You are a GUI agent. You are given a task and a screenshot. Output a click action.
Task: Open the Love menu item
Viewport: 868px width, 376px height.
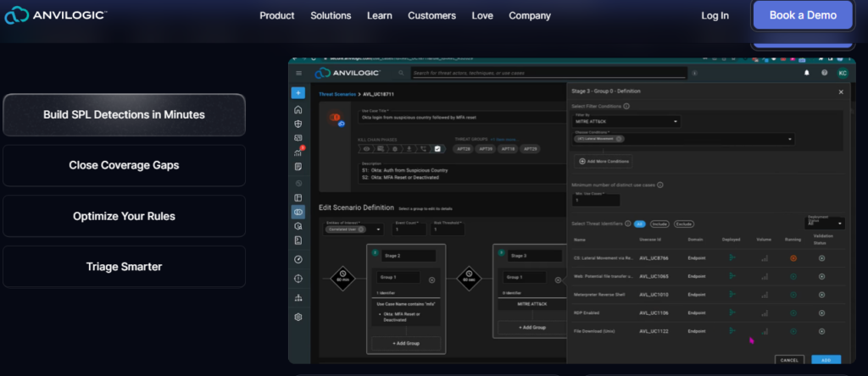pyautogui.click(x=482, y=15)
